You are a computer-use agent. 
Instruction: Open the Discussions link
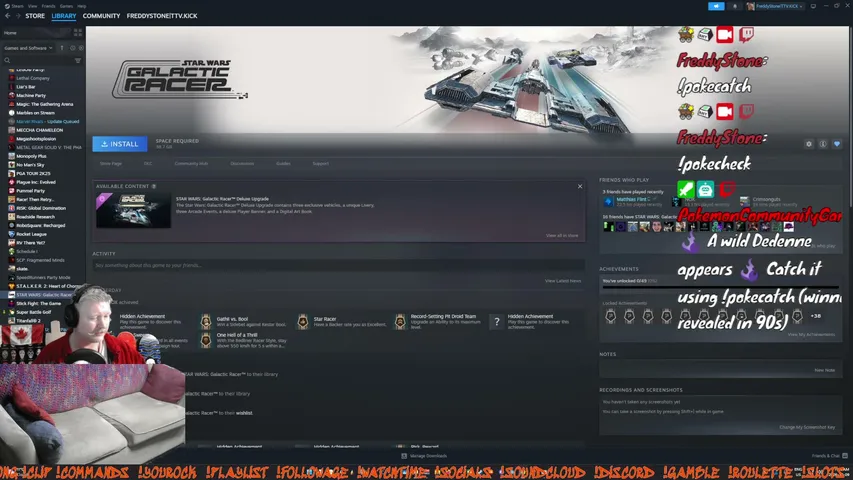pyautogui.click(x=242, y=163)
